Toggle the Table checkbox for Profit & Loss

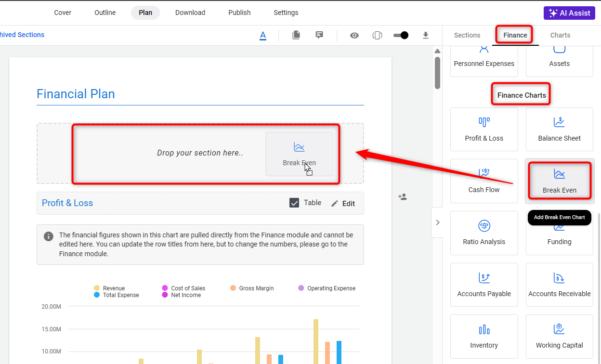pos(294,203)
